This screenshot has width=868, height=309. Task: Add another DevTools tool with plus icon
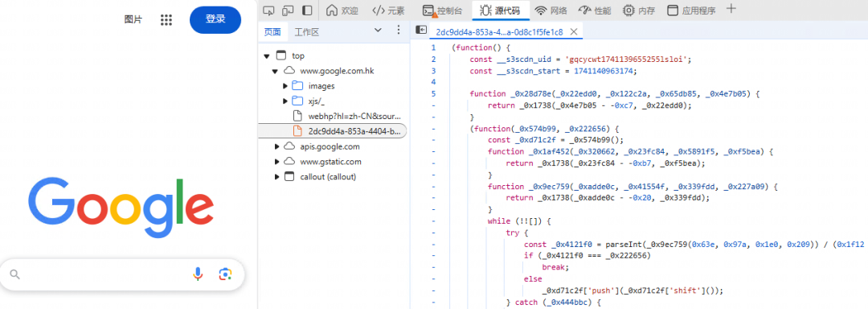pyautogui.click(x=731, y=9)
